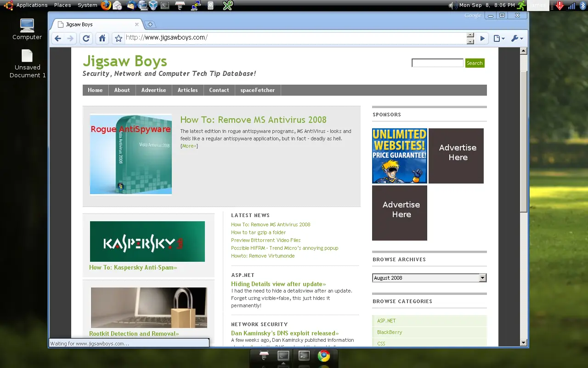
Task: Reload the Jigsaw Boys page
Action: tap(86, 39)
